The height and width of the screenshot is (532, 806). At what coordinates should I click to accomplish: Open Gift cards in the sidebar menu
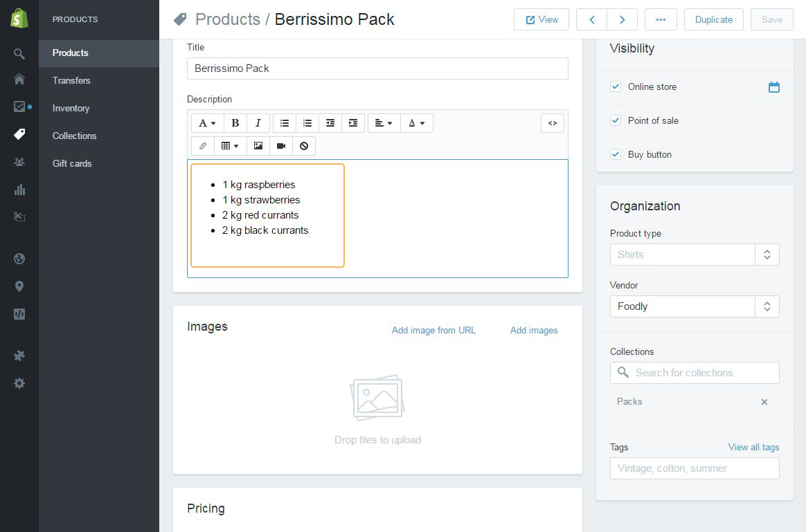(72, 163)
